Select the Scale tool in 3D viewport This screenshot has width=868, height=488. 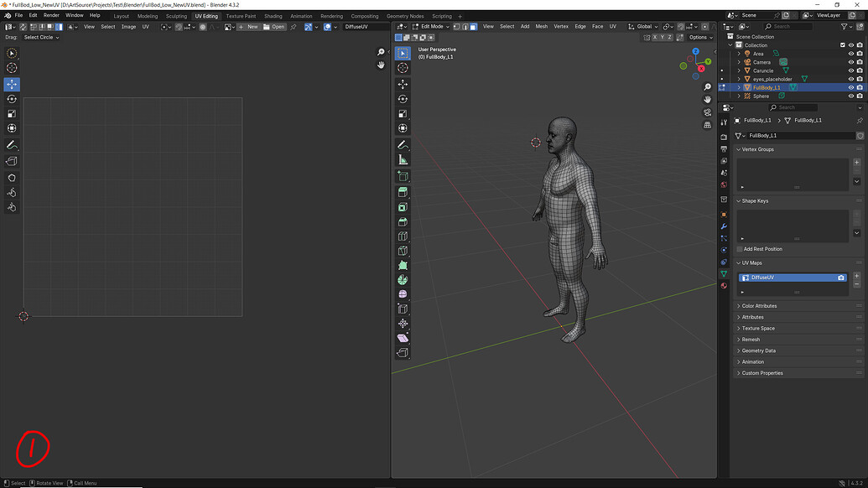(403, 113)
